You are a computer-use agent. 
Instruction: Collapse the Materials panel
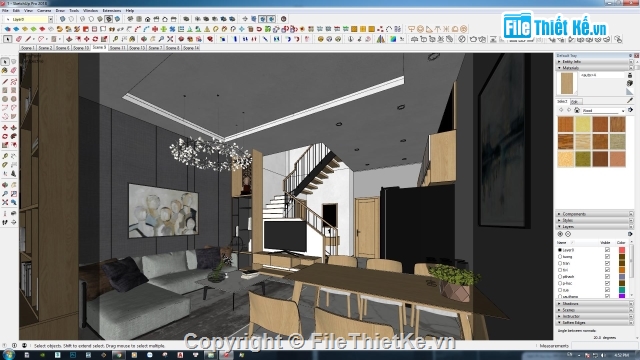click(x=594, y=68)
